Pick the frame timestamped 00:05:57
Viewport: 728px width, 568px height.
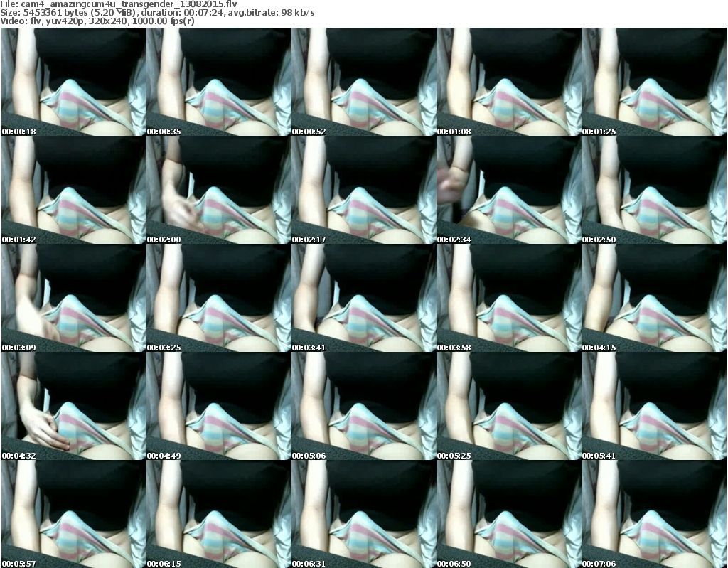tap(74, 514)
